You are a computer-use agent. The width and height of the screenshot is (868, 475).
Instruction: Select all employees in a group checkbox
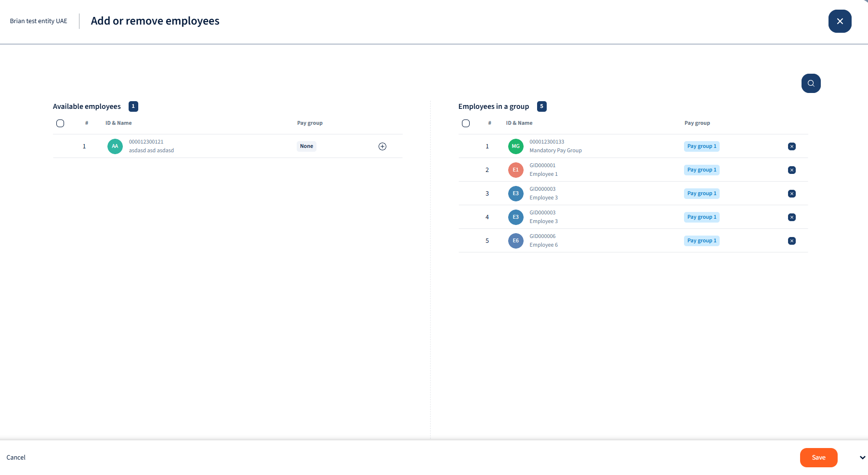pyautogui.click(x=466, y=123)
